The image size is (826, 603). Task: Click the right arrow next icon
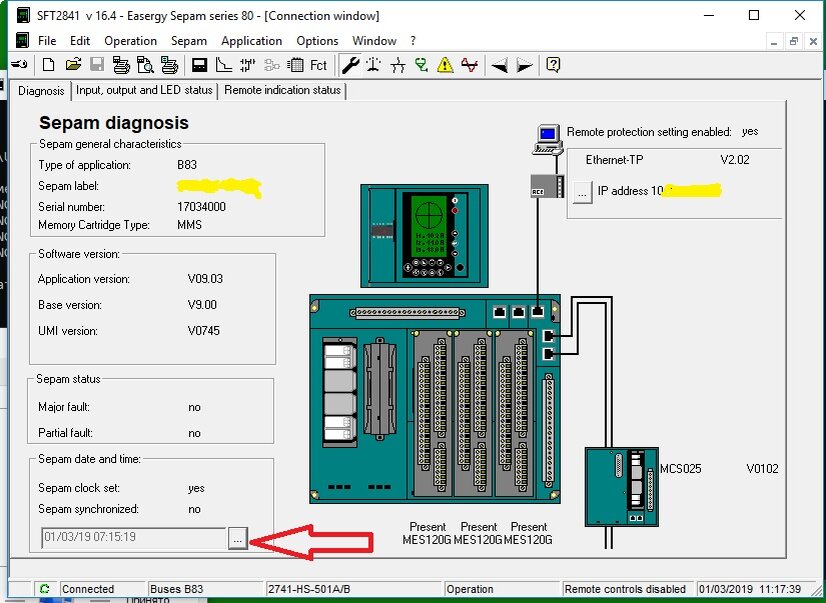[x=524, y=65]
